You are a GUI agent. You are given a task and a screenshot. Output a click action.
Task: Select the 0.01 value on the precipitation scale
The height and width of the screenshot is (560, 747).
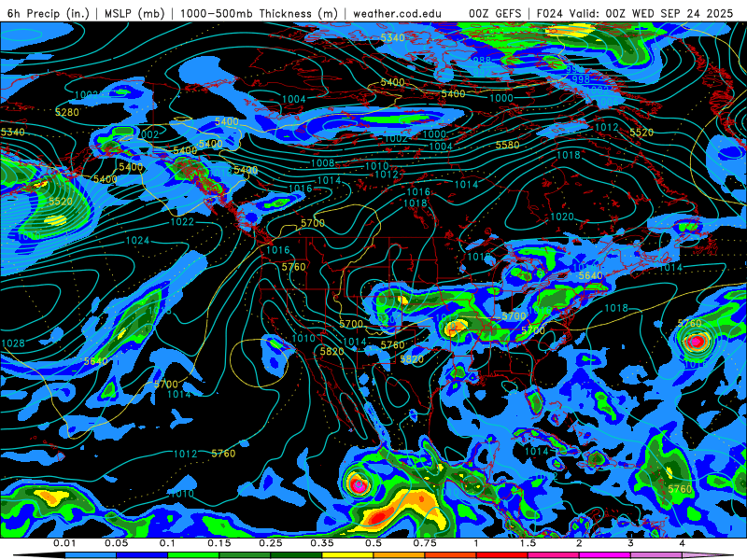[64, 543]
